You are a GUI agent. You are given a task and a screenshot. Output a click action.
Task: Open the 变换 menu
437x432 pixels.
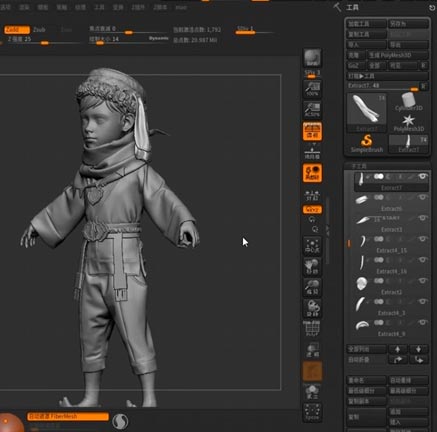(118, 7)
